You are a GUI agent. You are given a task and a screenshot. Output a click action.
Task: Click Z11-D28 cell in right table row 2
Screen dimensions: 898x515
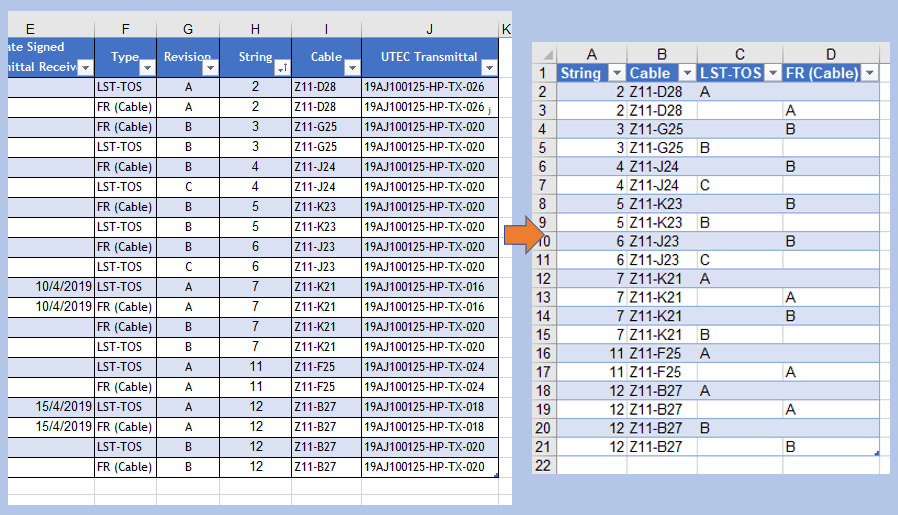pos(661,92)
